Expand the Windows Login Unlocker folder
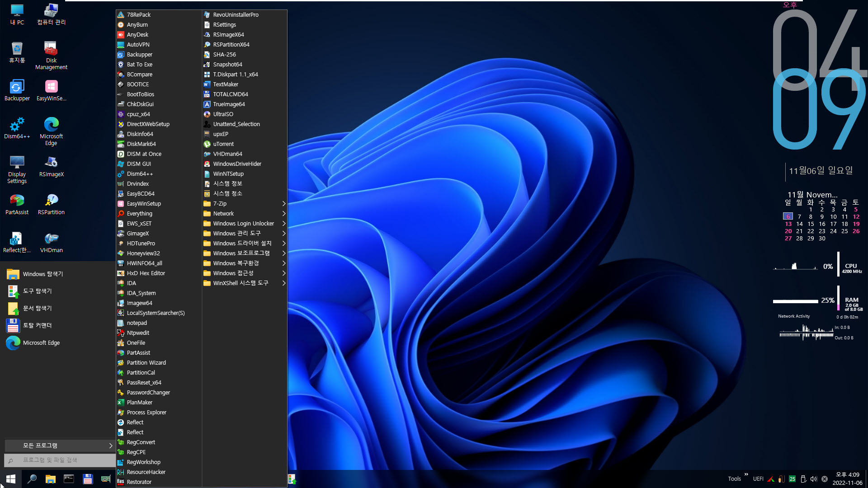 (x=245, y=224)
